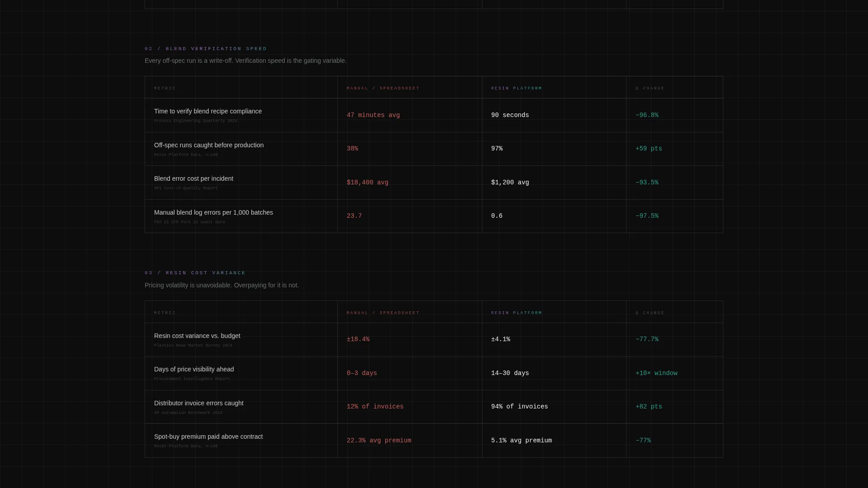Click the '+82 pts' change value
The height and width of the screenshot is (488, 868).
(649, 407)
